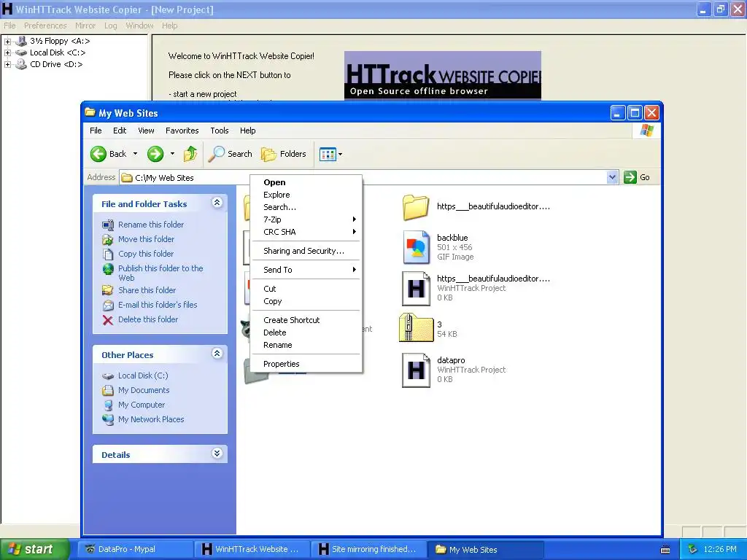Go up one folder level icon
This screenshot has height=560, width=747.
click(x=190, y=154)
